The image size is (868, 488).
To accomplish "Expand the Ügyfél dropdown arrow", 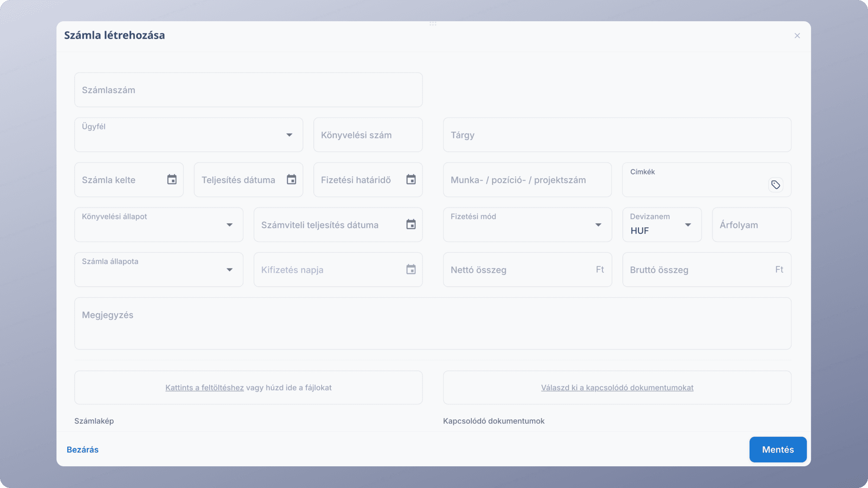I will [x=289, y=135].
